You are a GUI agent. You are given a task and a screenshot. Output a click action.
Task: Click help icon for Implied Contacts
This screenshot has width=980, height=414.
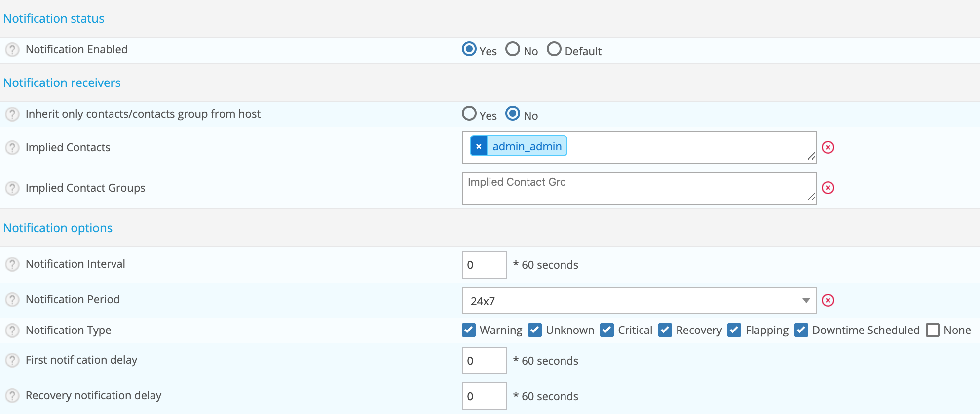(x=12, y=148)
